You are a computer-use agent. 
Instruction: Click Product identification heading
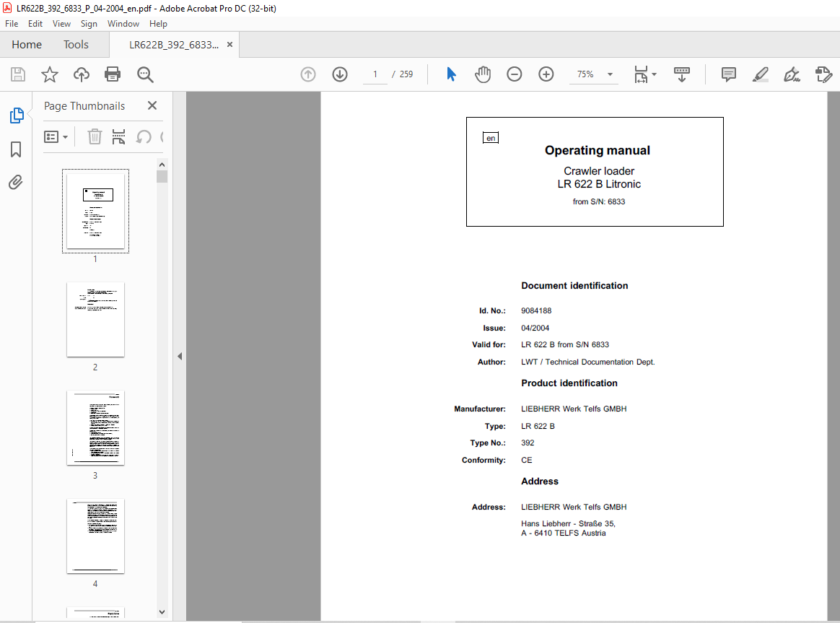[569, 383]
